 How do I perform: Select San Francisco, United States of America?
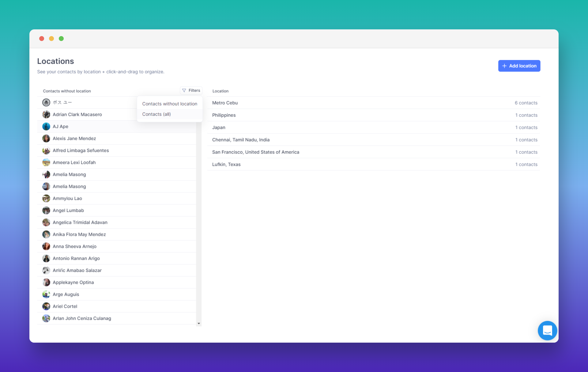373,152
